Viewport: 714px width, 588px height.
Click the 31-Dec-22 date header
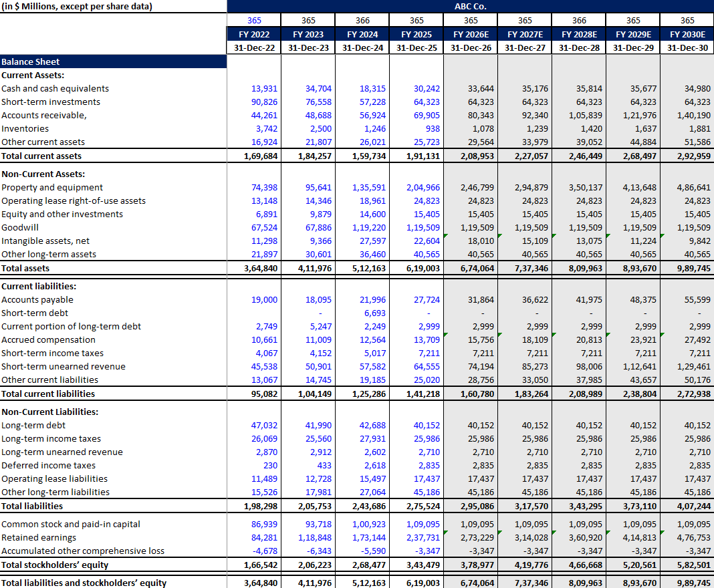254,47
